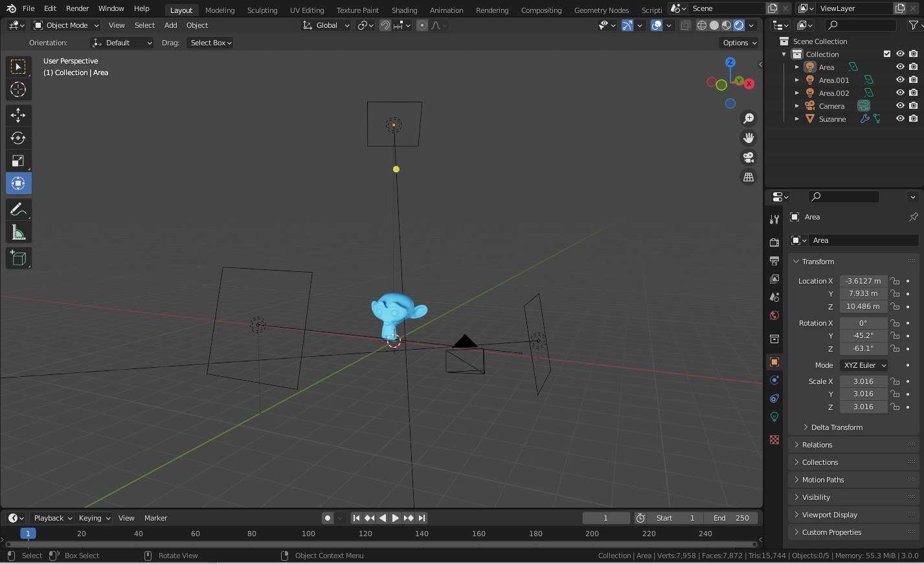Switch to the Shading workspace tab
The width and height of the screenshot is (924, 564).
pyautogui.click(x=403, y=9)
